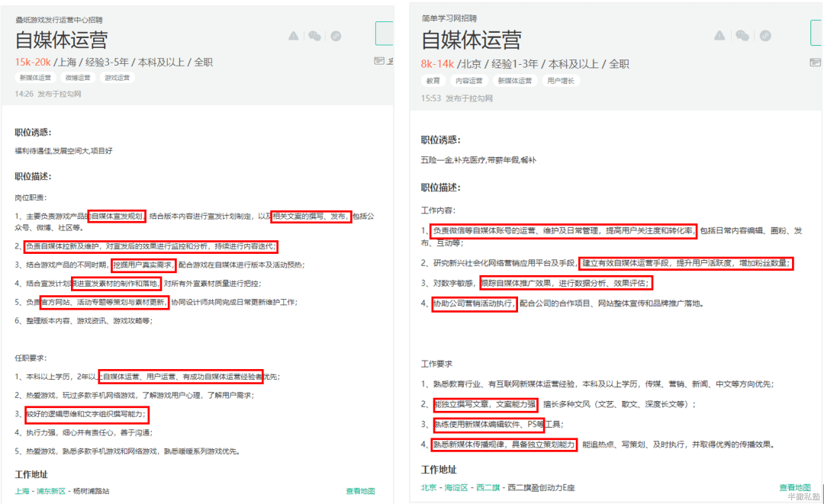Click the Weibo share icon on Beijing job
824x504 pixels.
(764, 36)
